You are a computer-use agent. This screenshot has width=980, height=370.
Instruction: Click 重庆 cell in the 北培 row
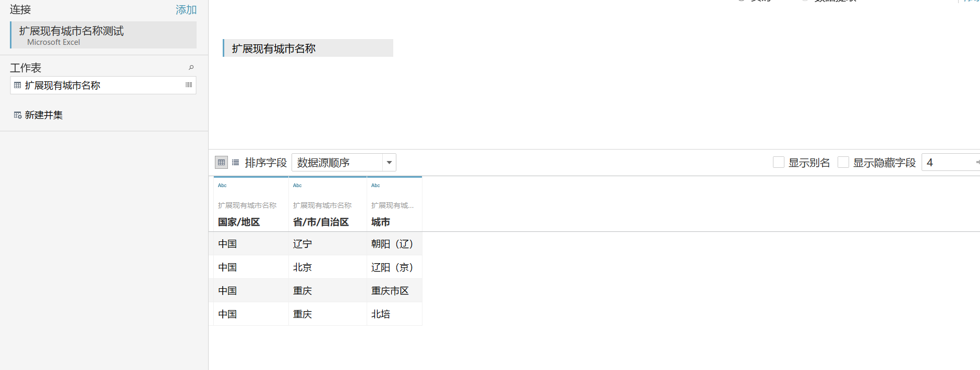click(x=328, y=314)
